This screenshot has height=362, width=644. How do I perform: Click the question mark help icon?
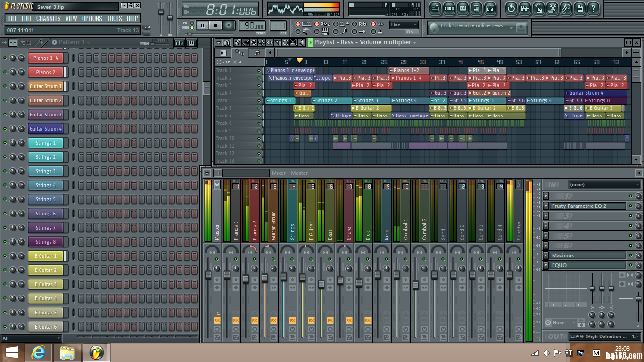click(x=593, y=8)
